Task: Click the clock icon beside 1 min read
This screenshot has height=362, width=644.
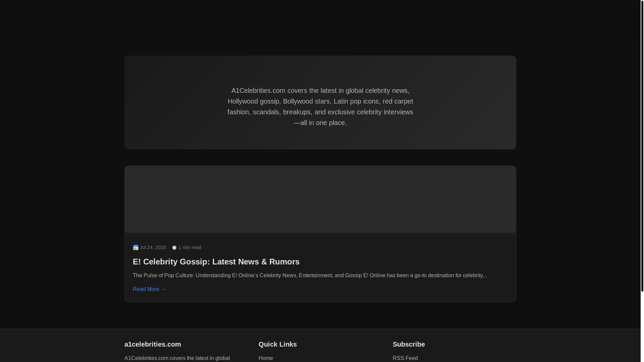Action: [x=174, y=247]
